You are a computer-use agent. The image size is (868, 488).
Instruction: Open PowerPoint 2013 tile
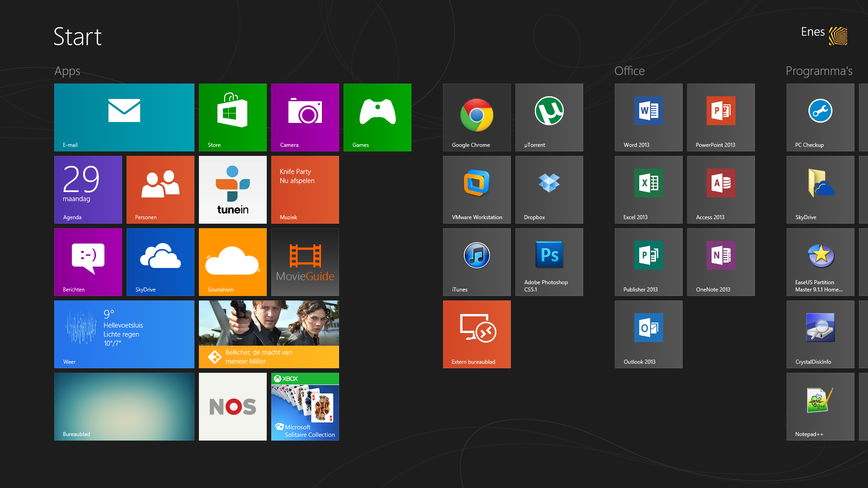721,117
